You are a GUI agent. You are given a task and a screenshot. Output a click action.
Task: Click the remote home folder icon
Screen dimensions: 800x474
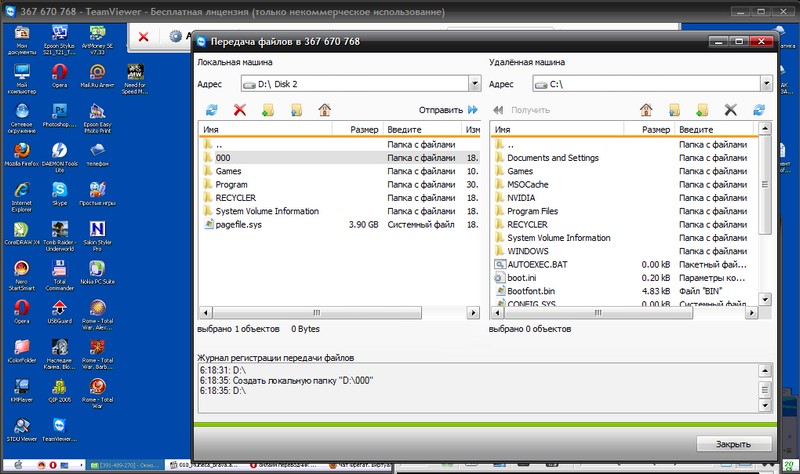[x=646, y=110]
